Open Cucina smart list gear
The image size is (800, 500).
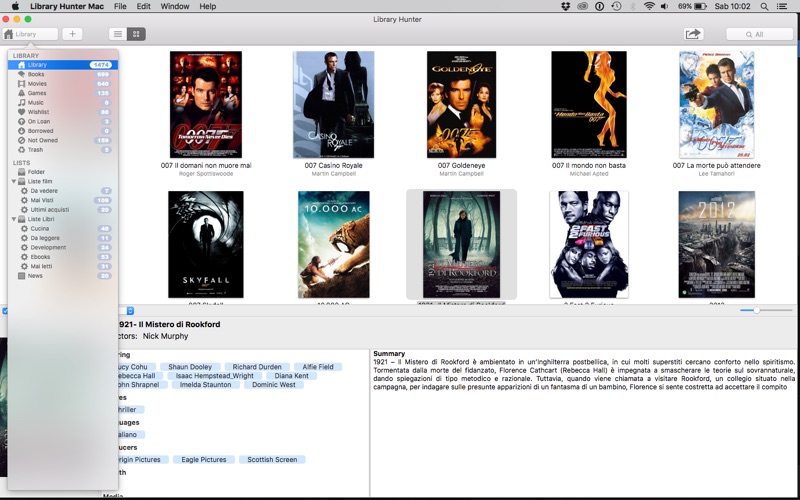coord(24,229)
